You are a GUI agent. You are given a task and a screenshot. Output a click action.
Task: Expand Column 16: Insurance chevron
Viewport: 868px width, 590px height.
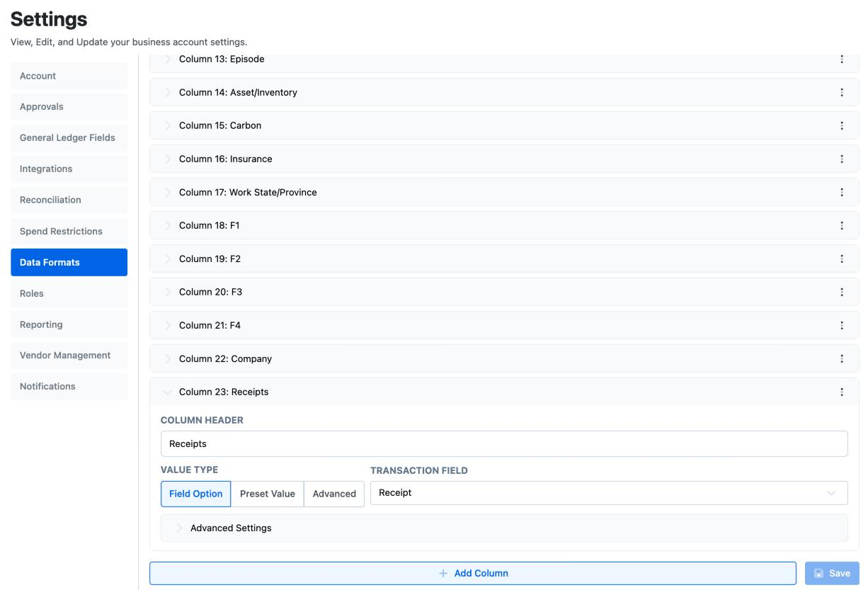pos(168,159)
